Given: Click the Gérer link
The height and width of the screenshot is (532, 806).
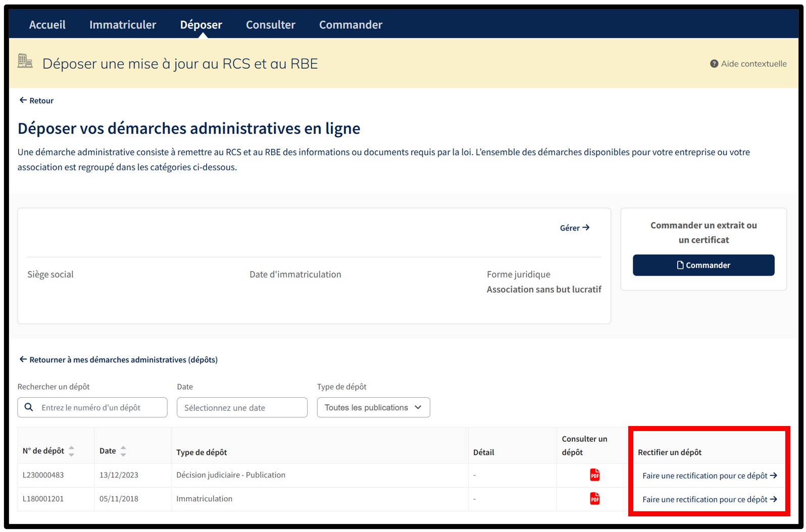Looking at the screenshot, I should click(574, 228).
